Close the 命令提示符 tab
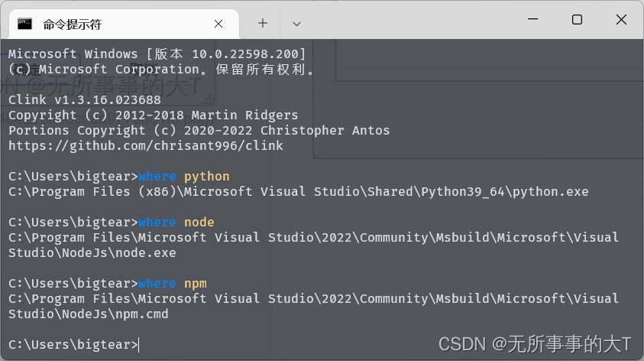This screenshot has width=644, height=361. [218, 24]
